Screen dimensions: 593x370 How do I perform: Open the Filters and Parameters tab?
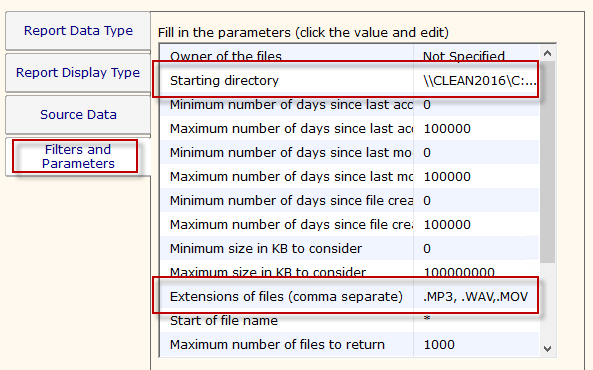coord(78,157)
